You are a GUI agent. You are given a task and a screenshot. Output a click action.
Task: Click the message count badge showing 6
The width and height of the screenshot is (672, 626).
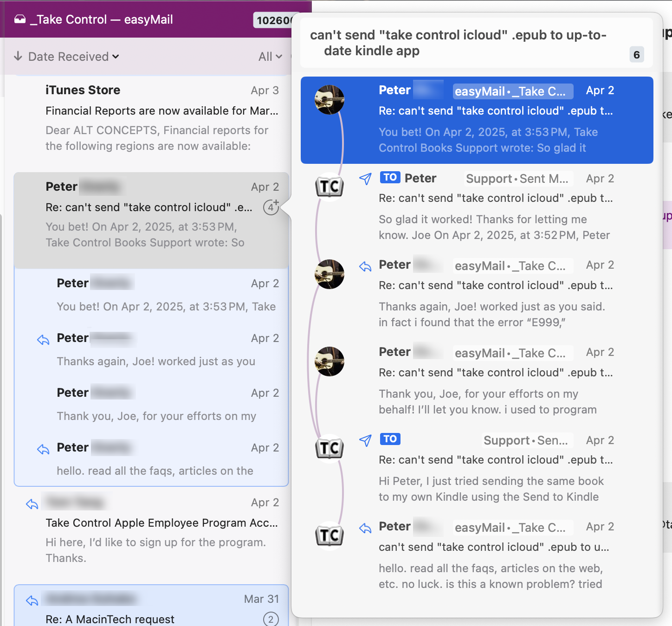click(x=636, y=55)
